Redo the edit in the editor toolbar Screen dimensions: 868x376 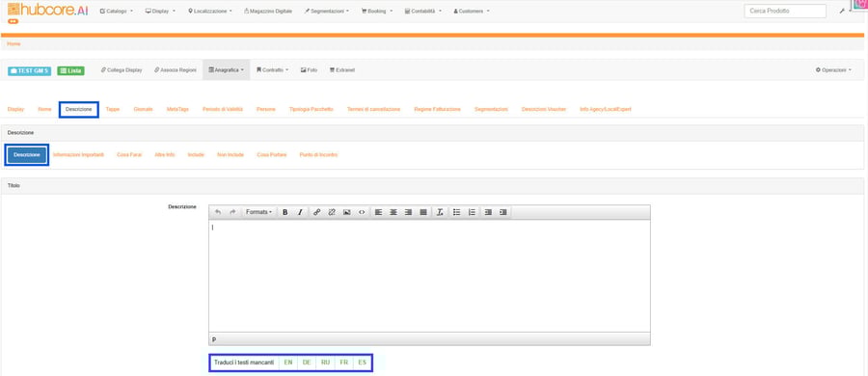(232, 212)
